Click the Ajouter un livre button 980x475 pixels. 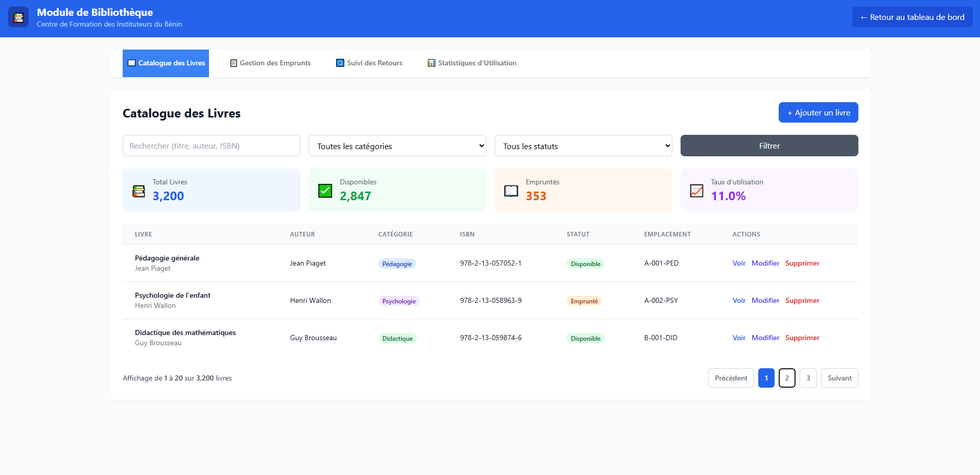pyautogui.click(x=818, y=112)
